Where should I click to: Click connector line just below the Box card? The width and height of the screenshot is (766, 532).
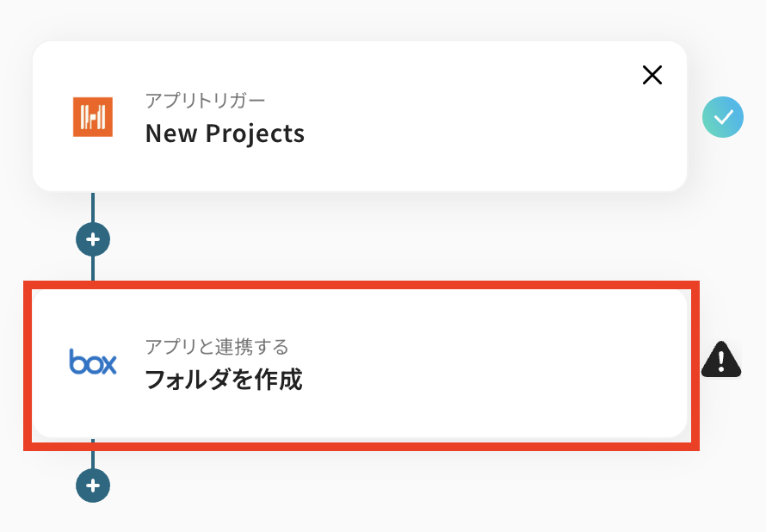(93, 458)
